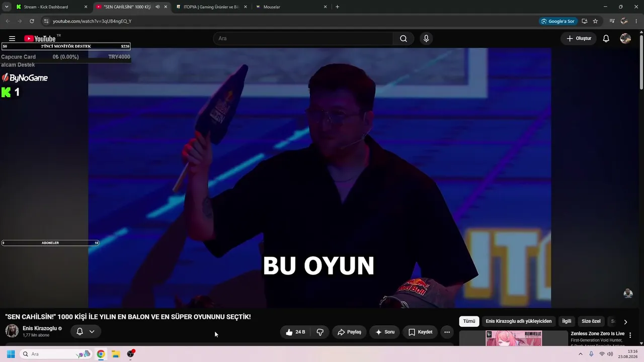
Task: Open the Wi-Fi network flyout
Action: [x=602, y=354]
